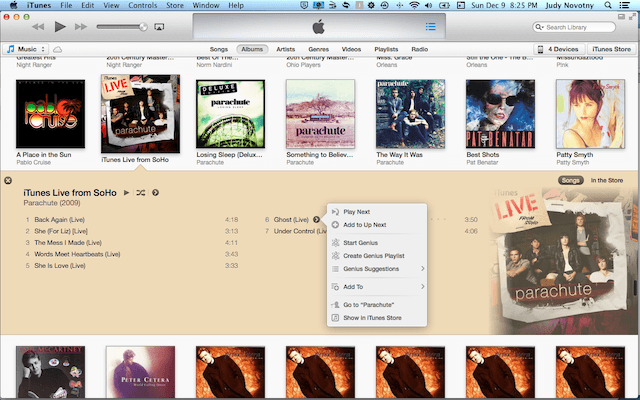The width and height of the screenshot is (640, 400).
Task: Open the Something to Believe album cover
Action: coord(320,114)
